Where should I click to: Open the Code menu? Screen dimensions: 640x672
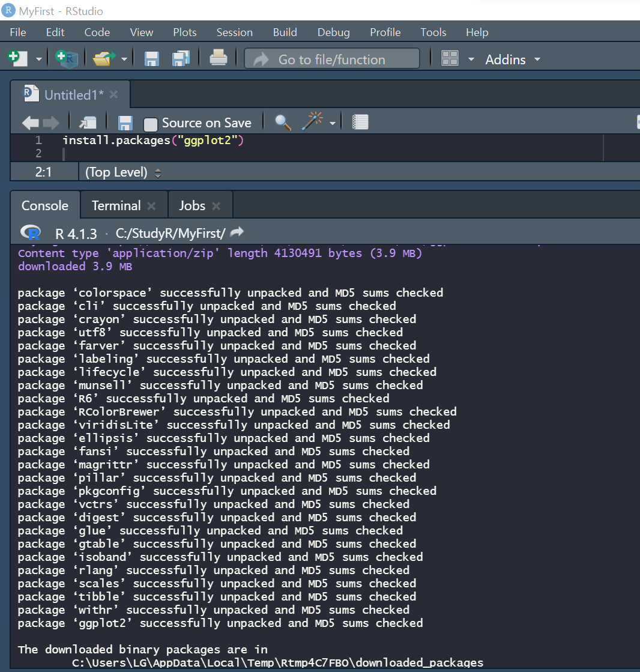click(x=97, y=32)
